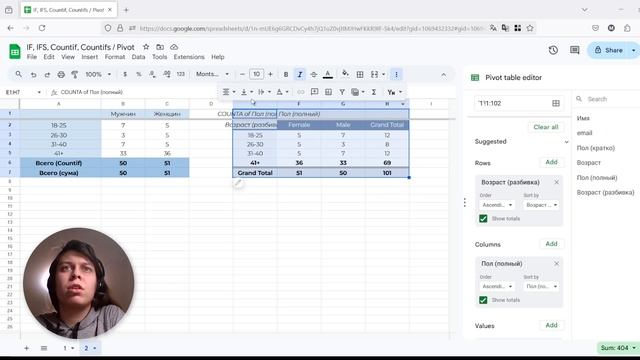The width and height of the screenshot is (640, 360).
Task: Insert a chart via toolbar icon
Action: [x=328, y=92]
